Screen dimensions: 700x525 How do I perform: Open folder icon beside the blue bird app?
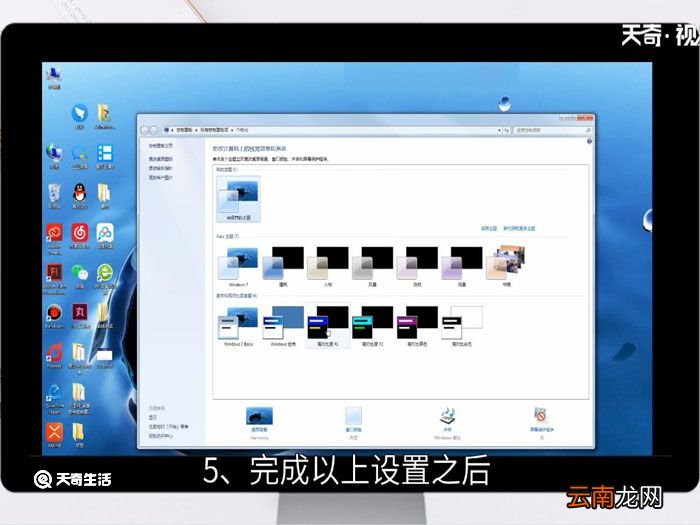click(x=105, y=116)
